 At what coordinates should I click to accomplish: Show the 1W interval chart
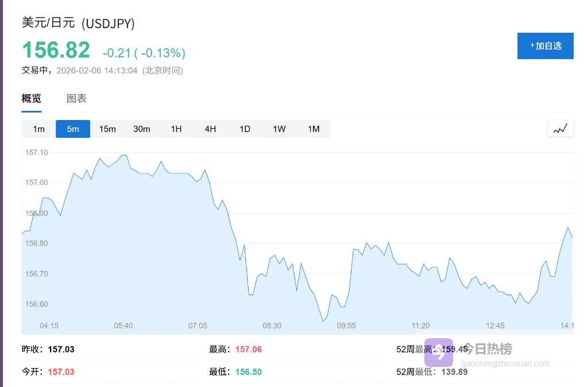click(x=279, y=129)
